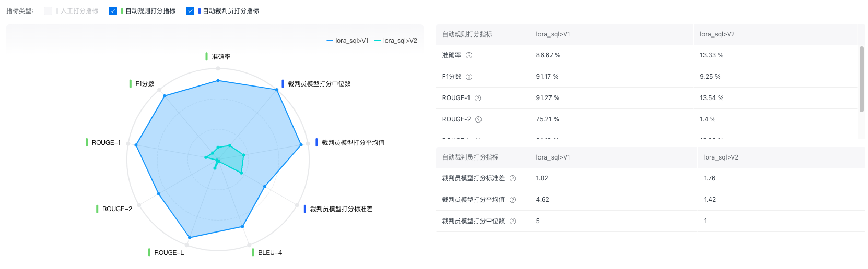Click help icon next to F1分数
The height and width of the screenshot is (269, 868).
(x=469, y=77)
